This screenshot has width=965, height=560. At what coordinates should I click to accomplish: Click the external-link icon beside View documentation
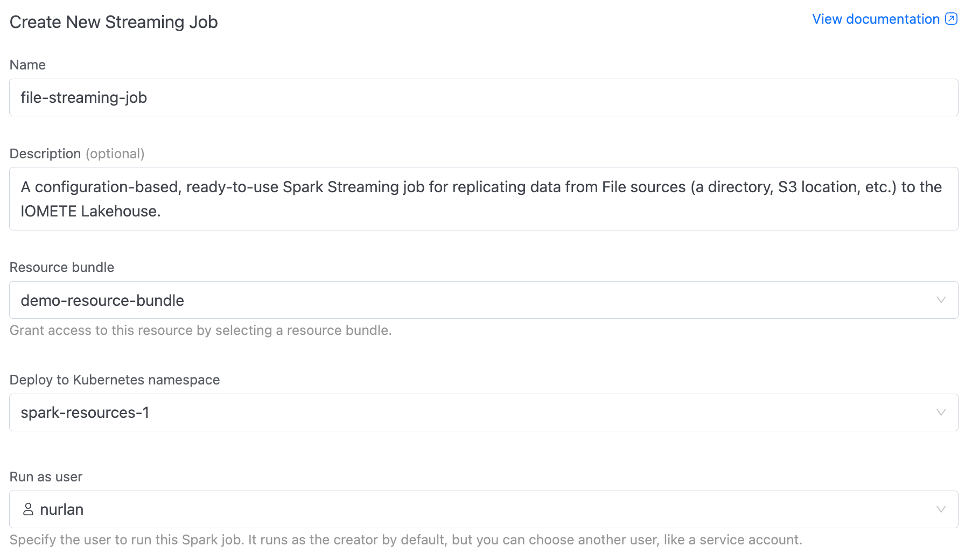pos(952,19)
